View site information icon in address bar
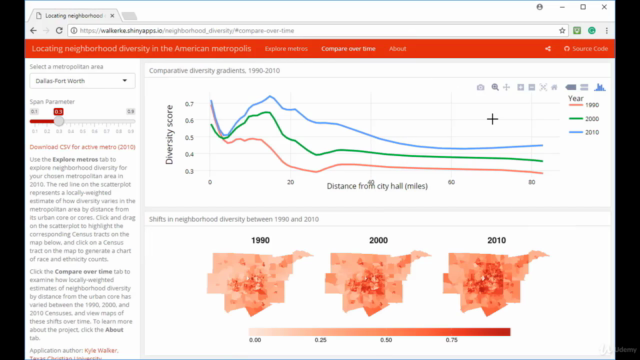 point(73,31)
